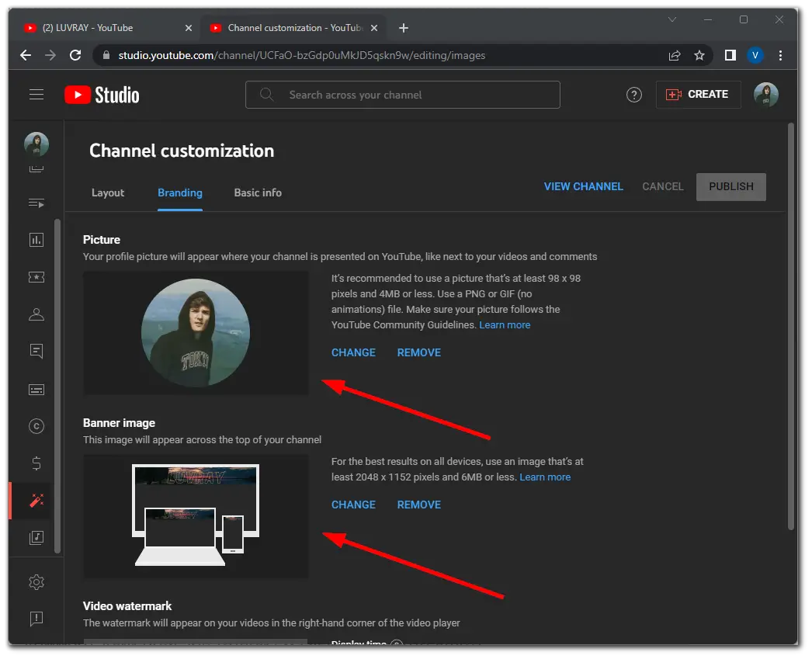
Task: Switch to the Layout tab
Action: [x=108, y=192]
